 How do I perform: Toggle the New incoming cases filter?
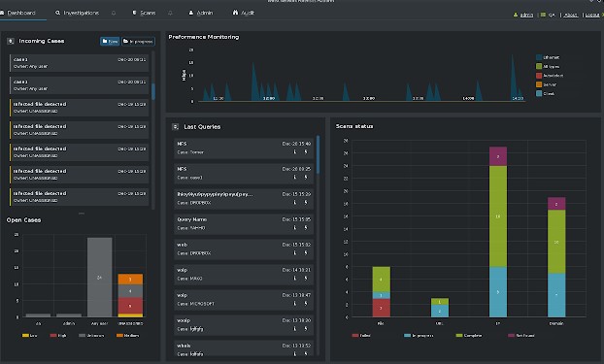click(x=110, y=41)
